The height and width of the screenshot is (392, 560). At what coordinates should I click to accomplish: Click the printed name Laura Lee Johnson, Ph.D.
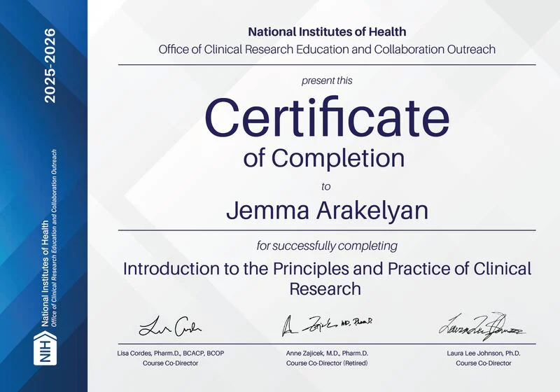484,353
